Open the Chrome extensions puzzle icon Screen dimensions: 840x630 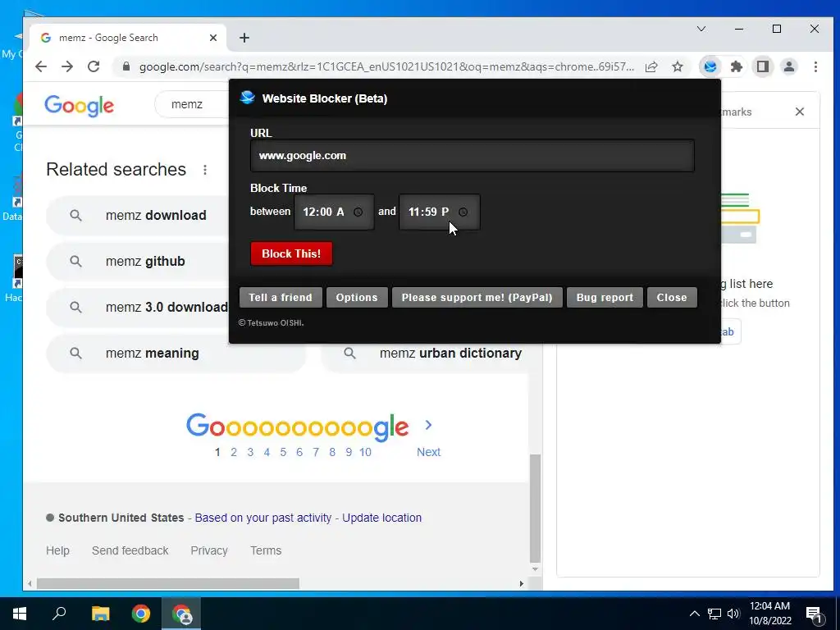pyautogui.click(x=737, y=66)
